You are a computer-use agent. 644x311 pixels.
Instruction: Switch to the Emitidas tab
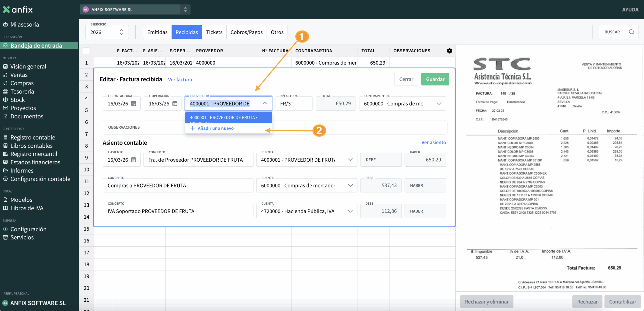(x=157, y=32)
